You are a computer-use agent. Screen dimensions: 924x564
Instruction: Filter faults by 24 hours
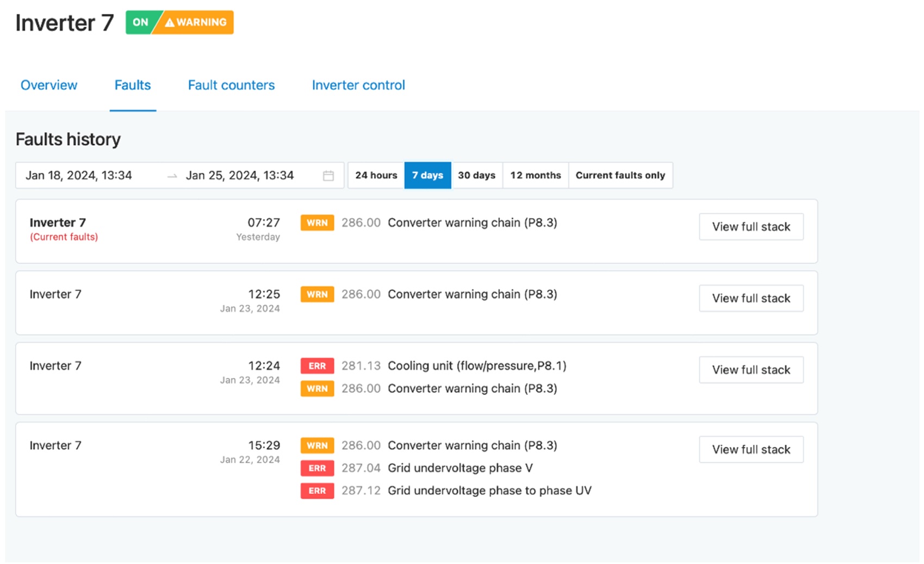click(376, 175)
